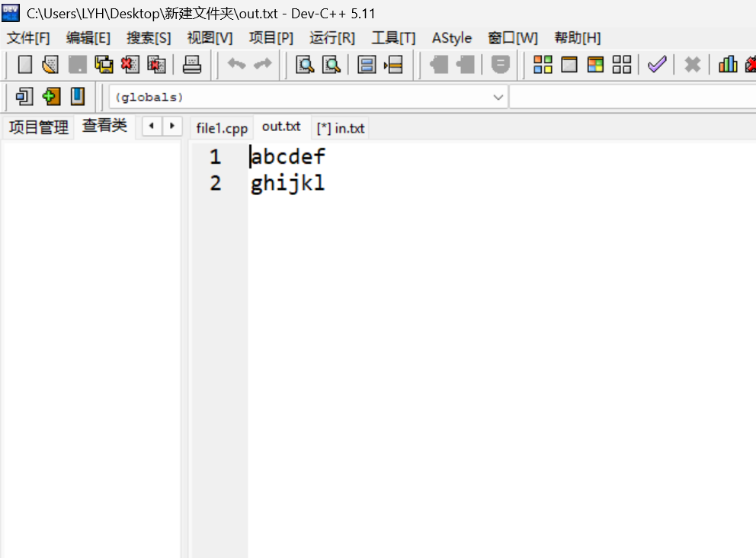This screenshot has height=558, width=756.
Task: Click the empty function list combo box
Action: [x=633, y=97]
